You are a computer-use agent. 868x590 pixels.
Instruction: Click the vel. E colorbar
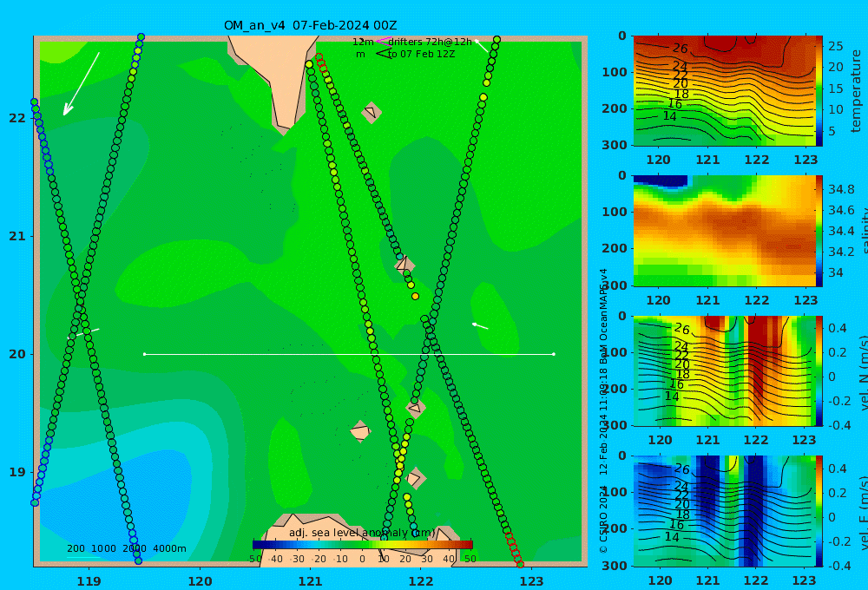[819, 511]
